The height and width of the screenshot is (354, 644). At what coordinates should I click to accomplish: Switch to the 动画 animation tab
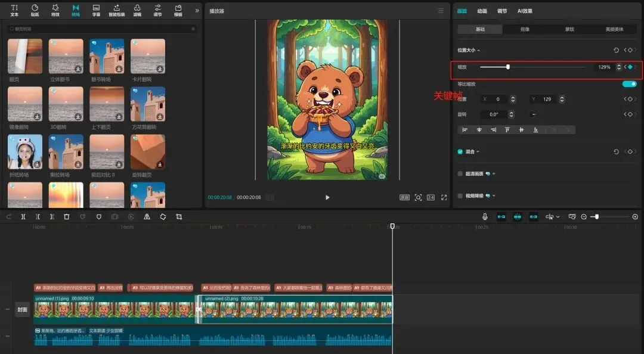click(x=482, y=11)
